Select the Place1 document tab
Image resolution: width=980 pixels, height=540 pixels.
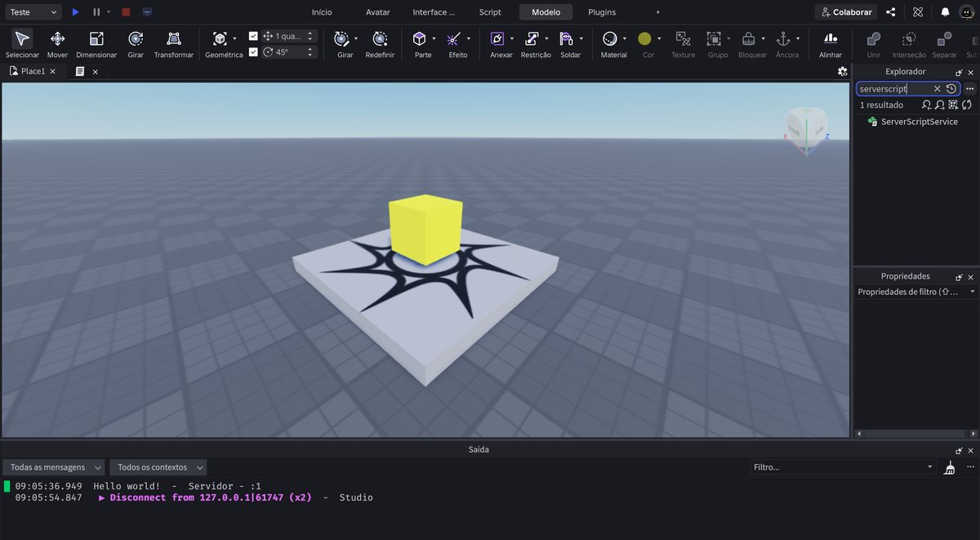tap(33, 72)
